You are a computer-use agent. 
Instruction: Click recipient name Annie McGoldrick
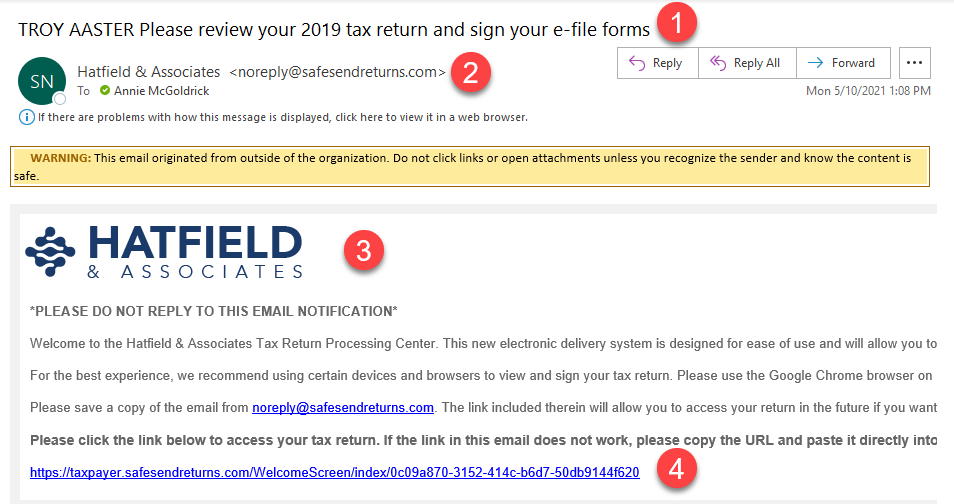pyautogui.click(x=161, y=91)
